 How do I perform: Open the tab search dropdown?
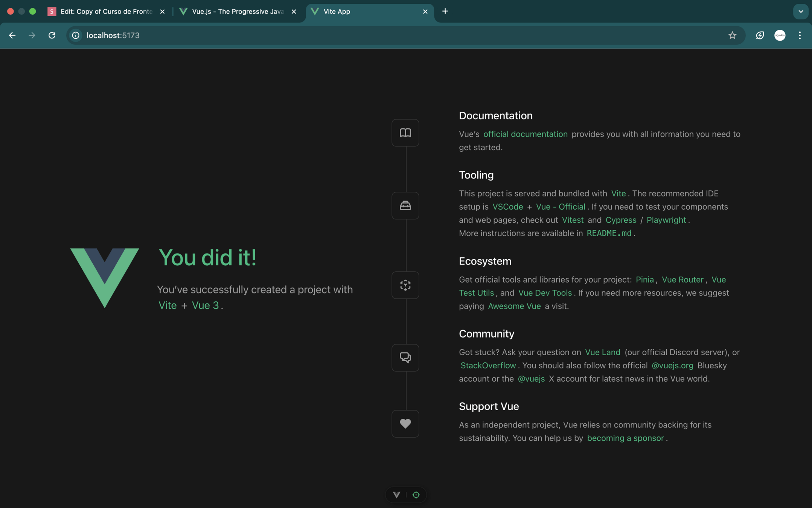point(800,11)
